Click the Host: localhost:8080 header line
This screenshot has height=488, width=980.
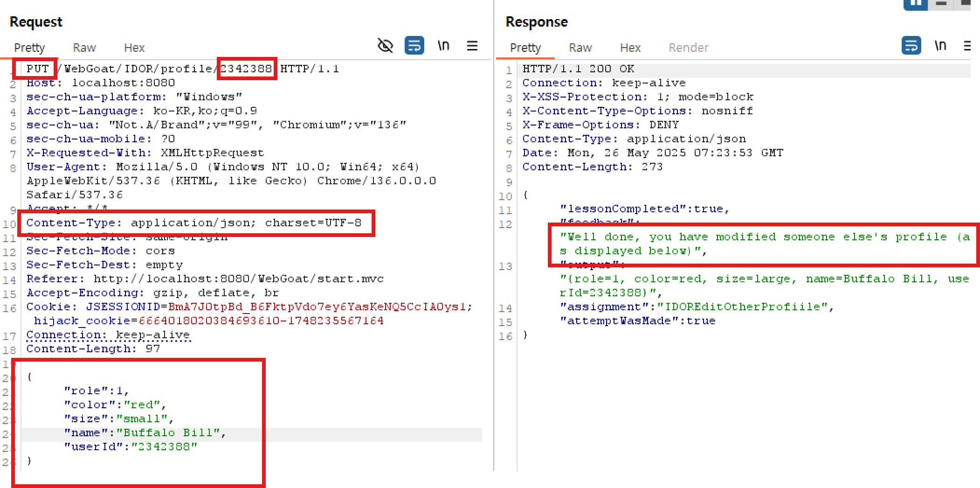coord(101,83)
